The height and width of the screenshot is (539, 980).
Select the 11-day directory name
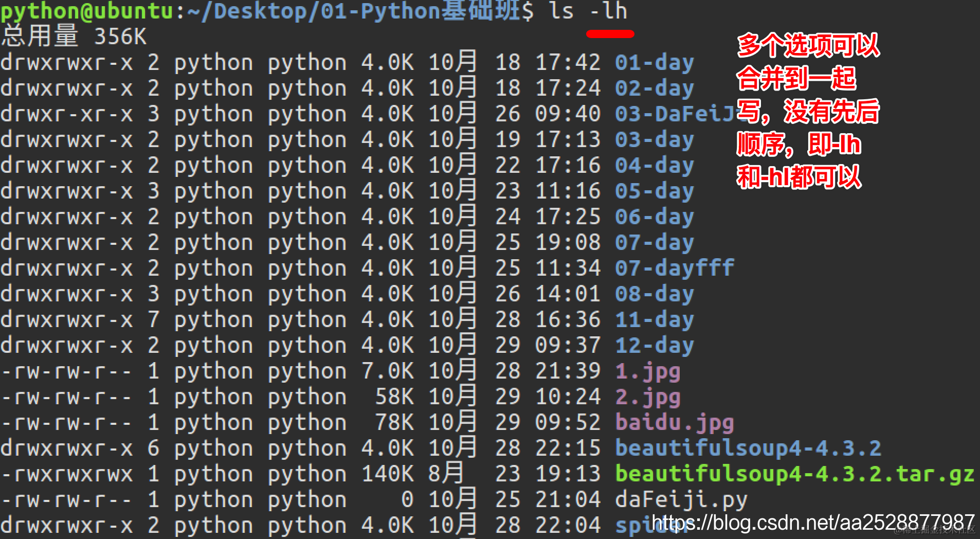click(654, 320)
